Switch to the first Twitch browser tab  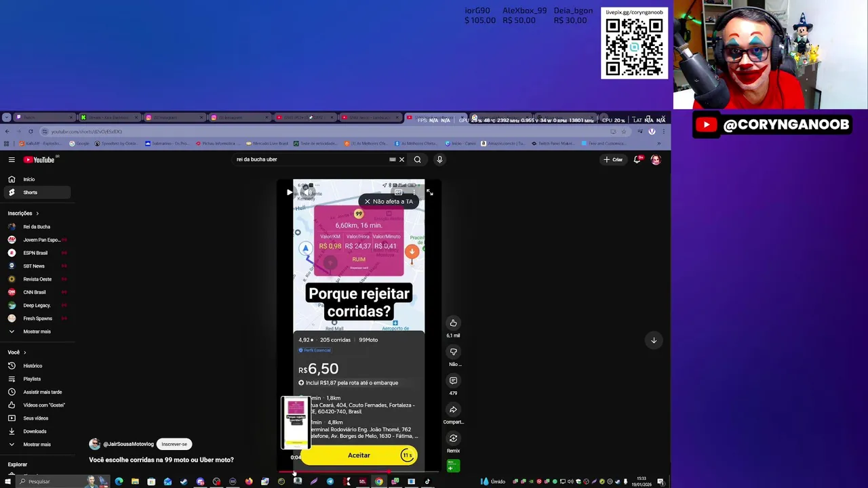pyautogui.click(x=45, y=118)
